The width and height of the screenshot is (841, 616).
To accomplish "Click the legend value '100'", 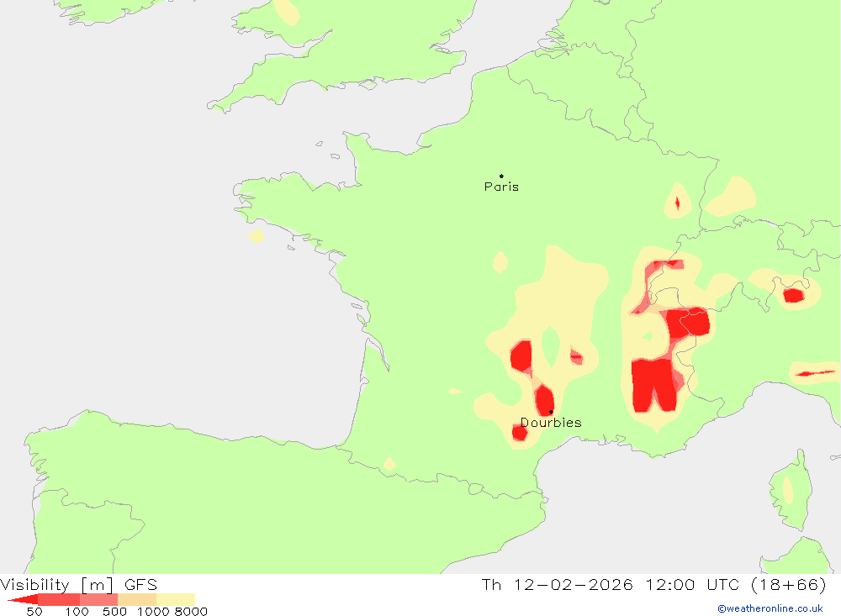I will pyautogui.click(x=77, y=612).
